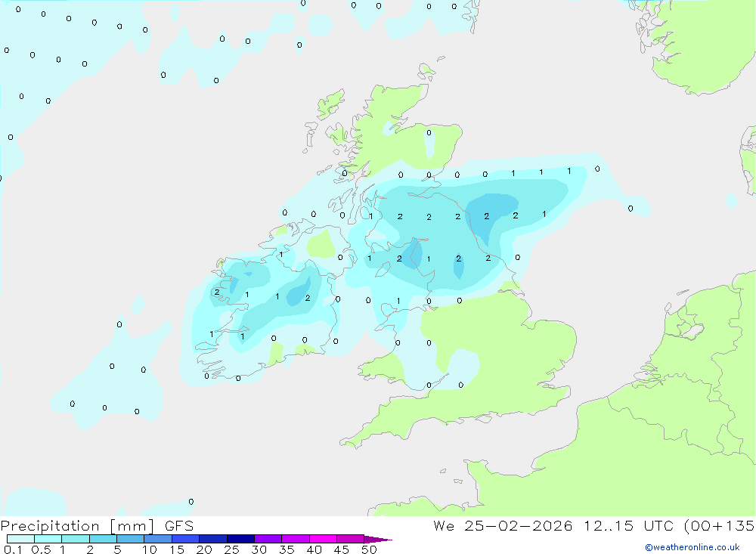Click the '5' legend scale label

pos(117,549)
